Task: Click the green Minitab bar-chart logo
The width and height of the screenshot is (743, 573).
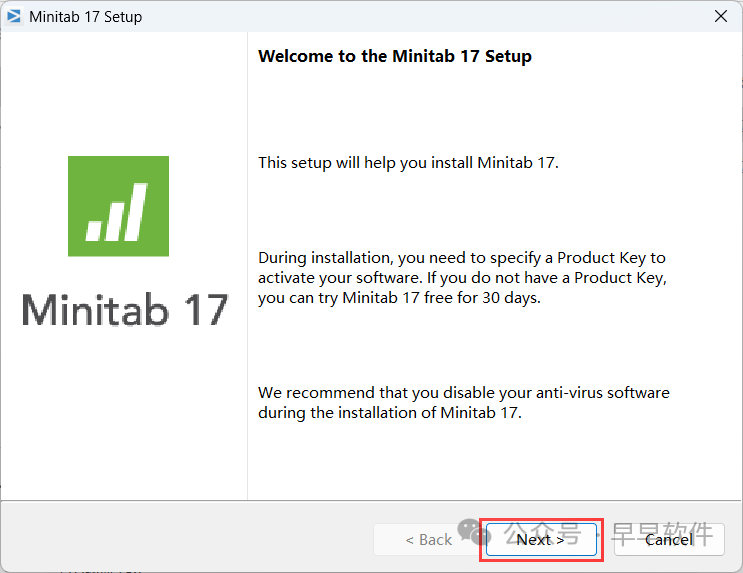Action: [x=118, y=206]
